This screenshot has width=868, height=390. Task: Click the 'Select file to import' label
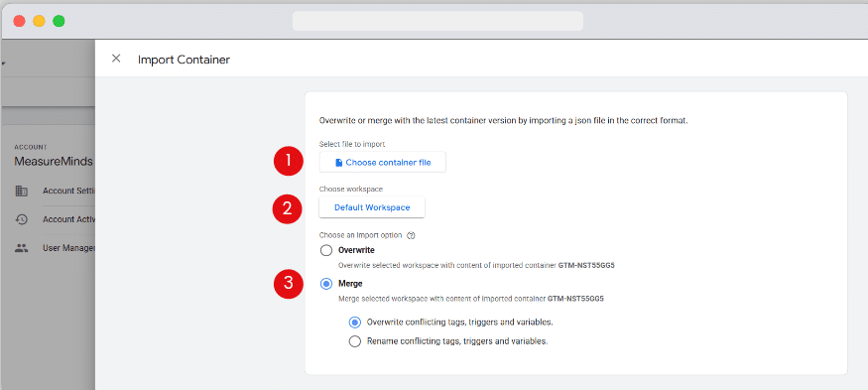[352, 144]
